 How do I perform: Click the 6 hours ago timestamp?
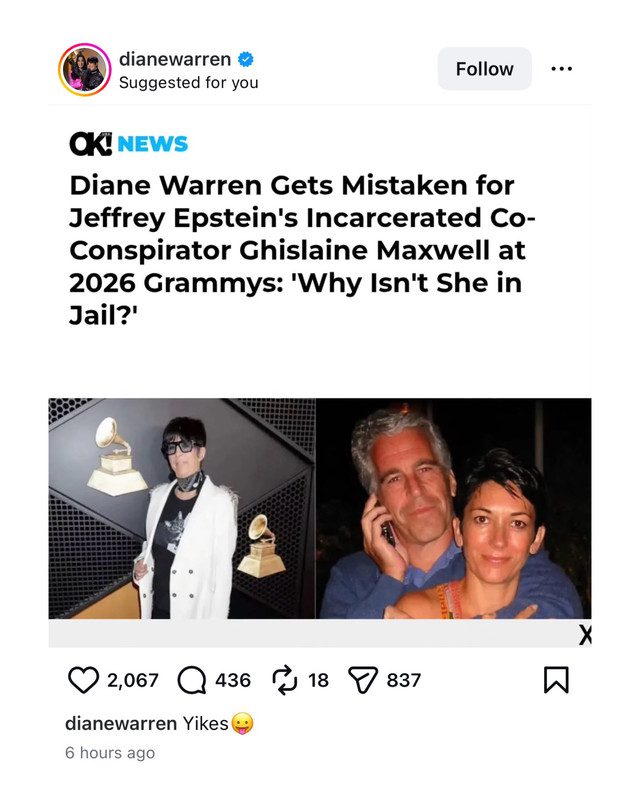(110, 753)
